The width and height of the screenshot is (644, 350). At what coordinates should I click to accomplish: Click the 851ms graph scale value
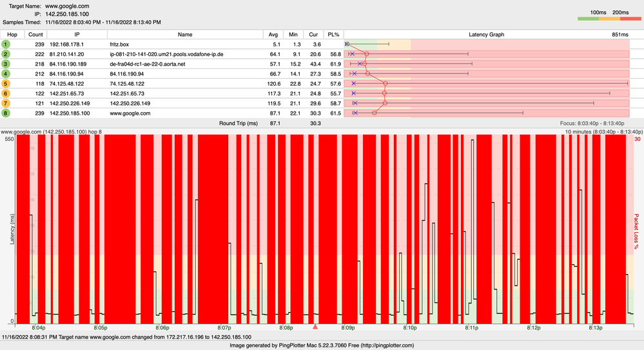pyautogui.click(x=620, y=35)
